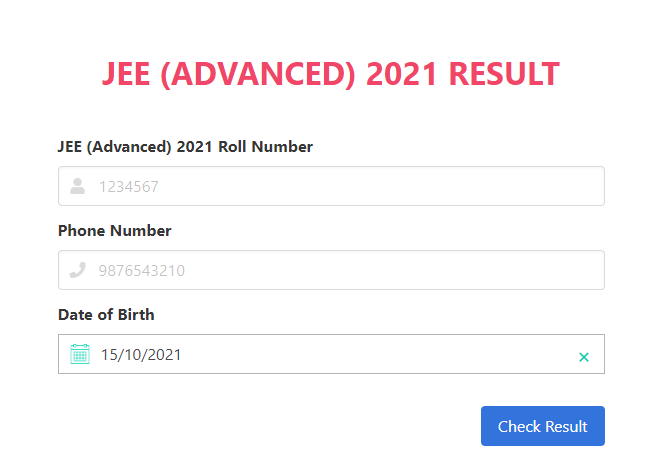
Task: Click the phone handset icon
Action: (78, 270)
